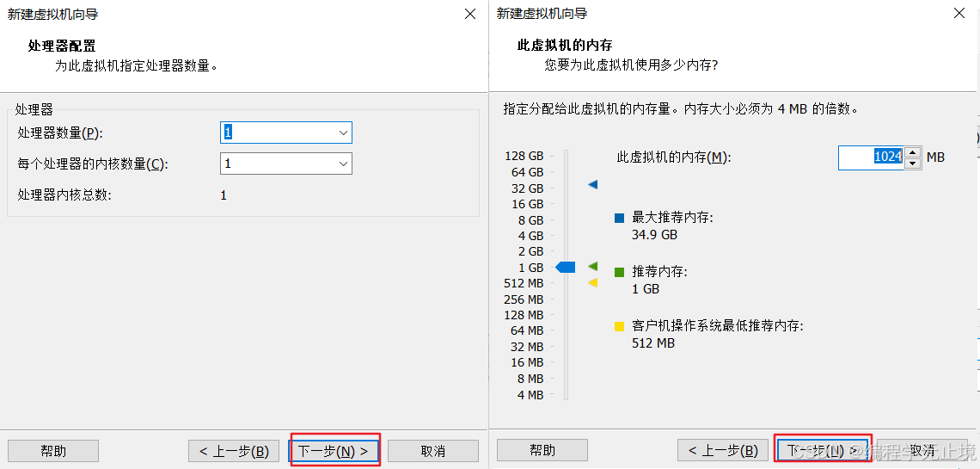The height and width of the screenshot is (469, 980).
Task: Click the green legend square beside 推荐内存
Action: 619,273
